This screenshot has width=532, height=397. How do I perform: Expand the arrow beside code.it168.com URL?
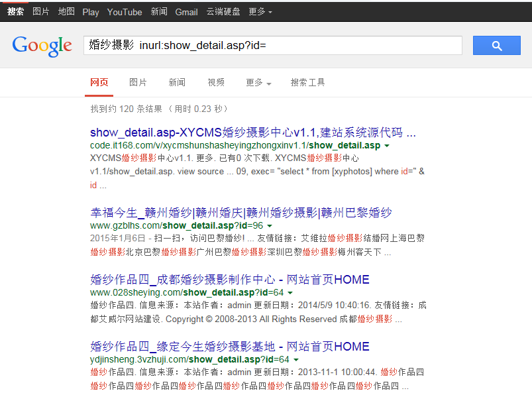tap(387, 146)
